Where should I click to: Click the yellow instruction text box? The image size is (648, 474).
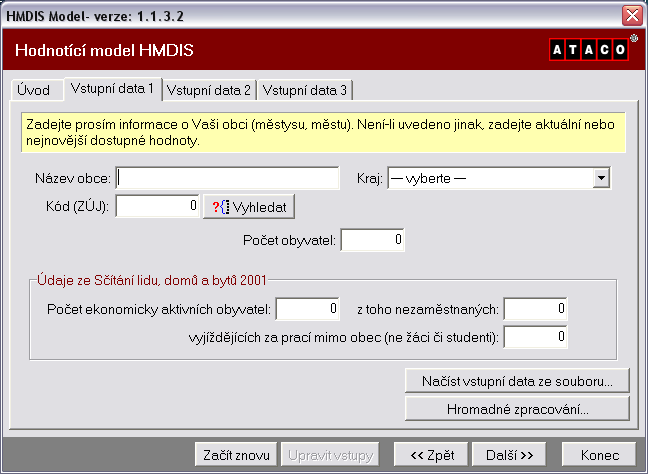tap(324, 132)
